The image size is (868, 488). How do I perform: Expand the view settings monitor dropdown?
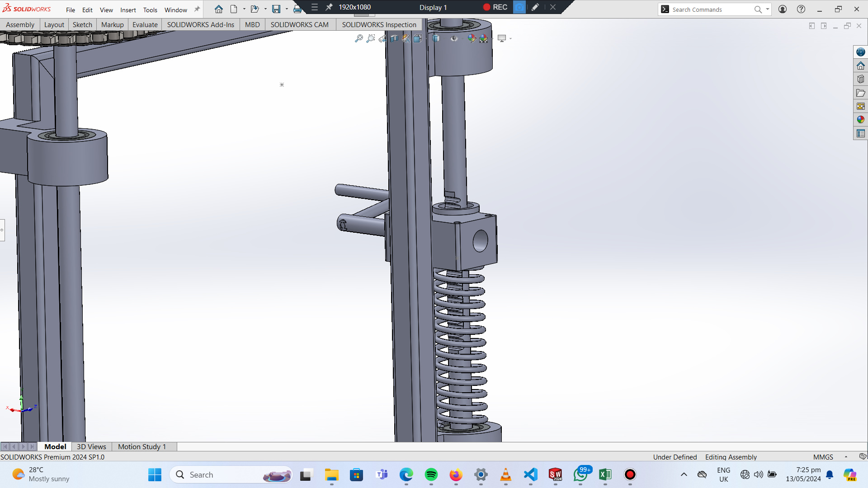coord(511,38)
